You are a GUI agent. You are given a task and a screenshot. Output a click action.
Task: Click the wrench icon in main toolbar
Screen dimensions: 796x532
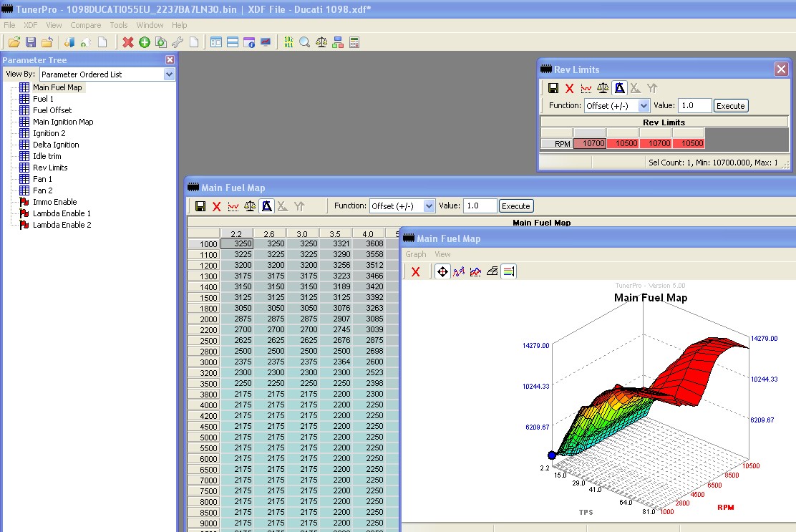(x=178, y=42)
